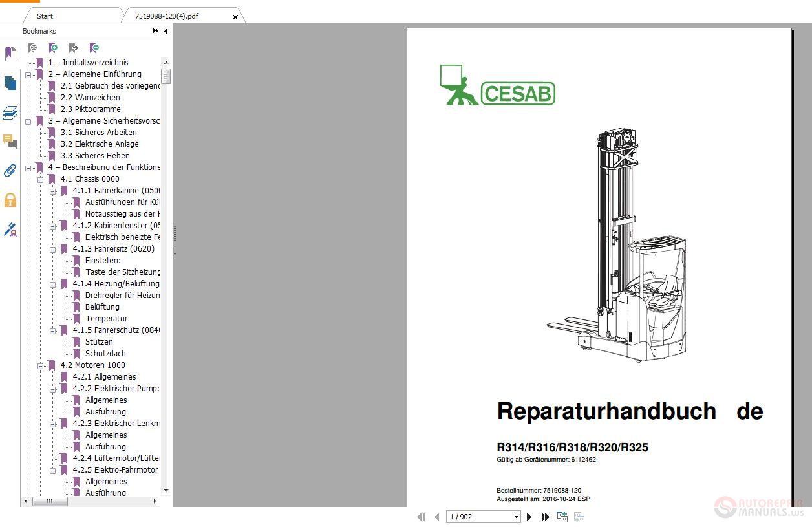Open the bookmark options dropdown icon
The image size is (812, 527).
[x=94, y=48]
